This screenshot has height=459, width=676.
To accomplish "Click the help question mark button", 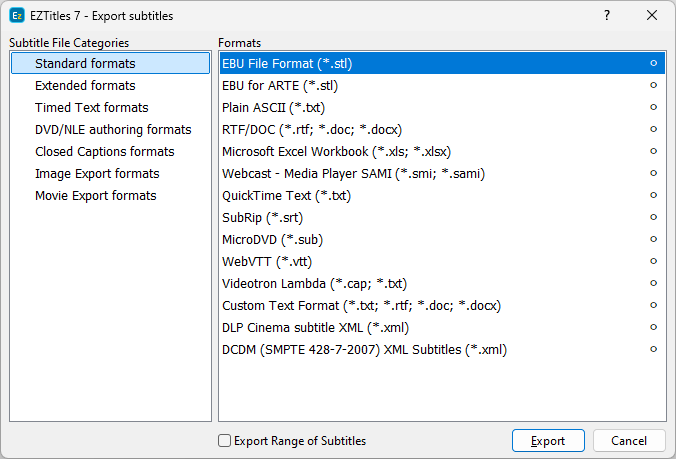I will click(x=606, y=15).
